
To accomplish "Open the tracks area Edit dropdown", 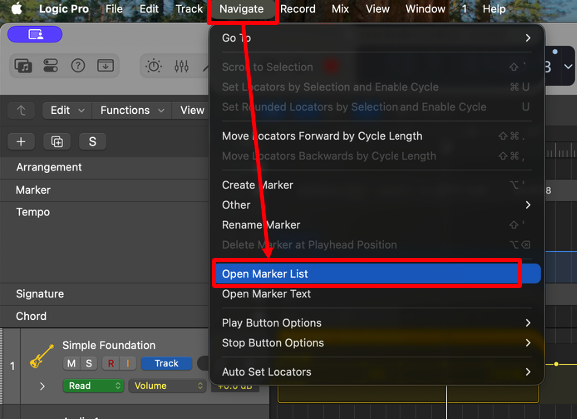I will [67, 110].
